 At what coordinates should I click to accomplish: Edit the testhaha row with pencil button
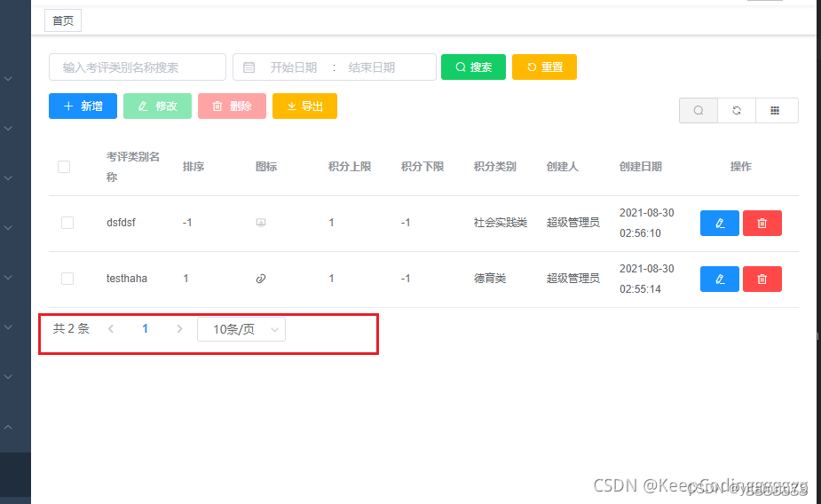[x=720, y=279]
